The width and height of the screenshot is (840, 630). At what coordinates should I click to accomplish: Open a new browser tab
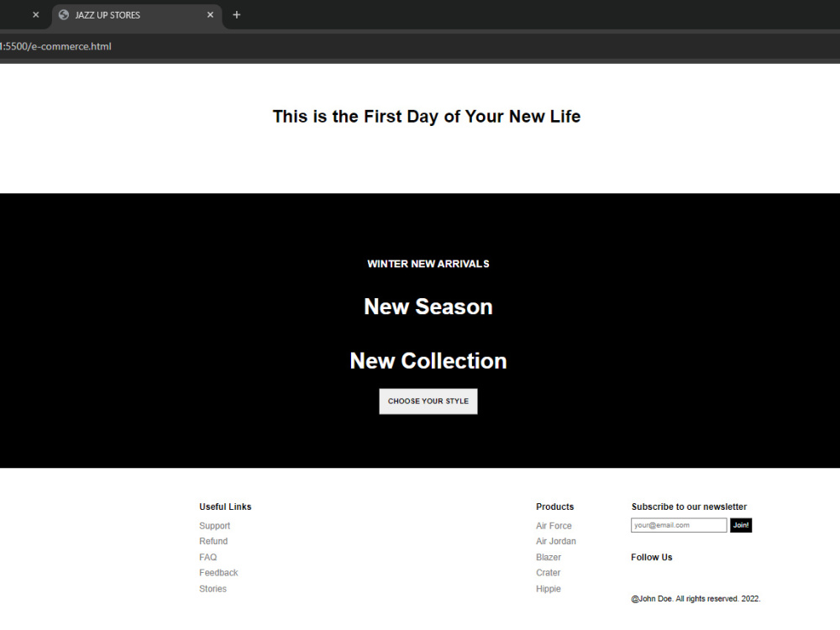click(236, 15)
